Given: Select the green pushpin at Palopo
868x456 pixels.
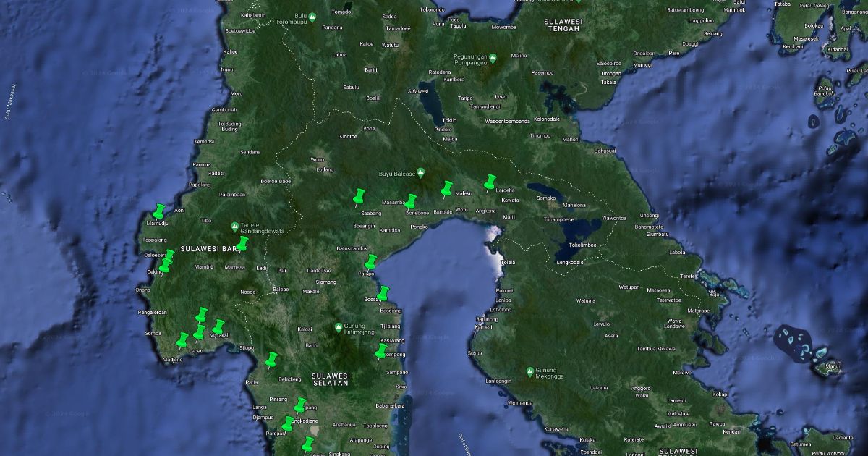Looking at the screenshot, I should tap(370, 262).
